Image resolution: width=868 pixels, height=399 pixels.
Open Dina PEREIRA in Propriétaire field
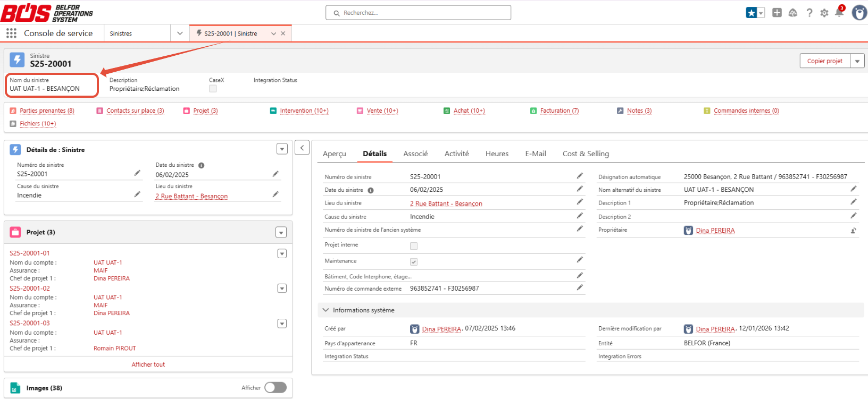click(x=715, y=231)
